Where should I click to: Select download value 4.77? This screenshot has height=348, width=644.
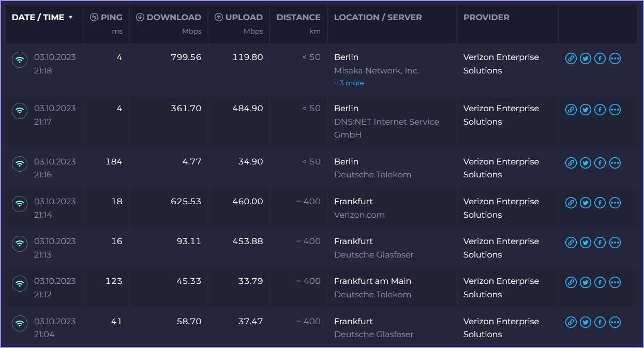(x=191, y=161)
